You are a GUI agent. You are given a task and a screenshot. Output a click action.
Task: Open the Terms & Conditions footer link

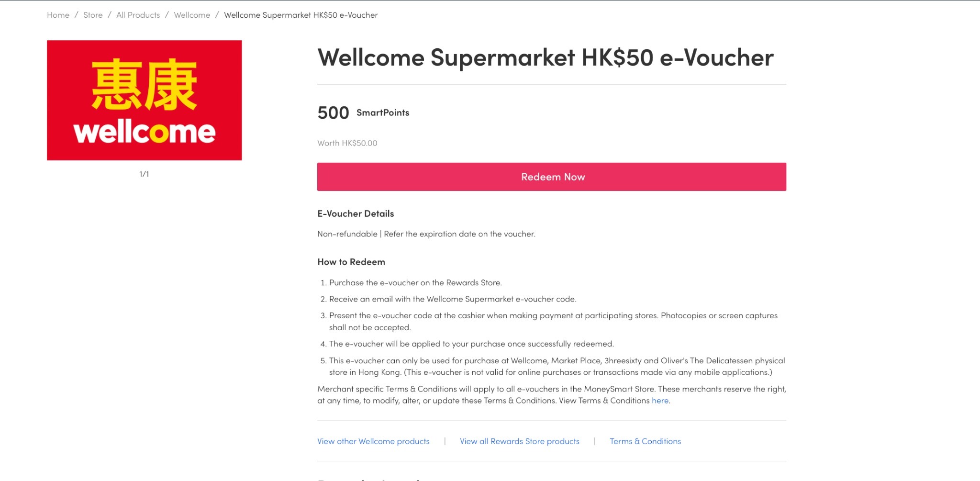tap(645, 441)
